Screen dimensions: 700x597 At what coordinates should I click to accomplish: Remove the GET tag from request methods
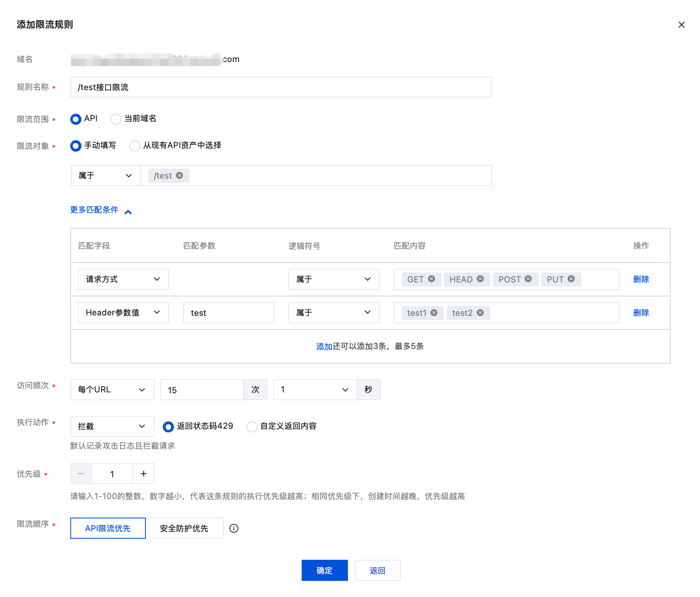431,279
